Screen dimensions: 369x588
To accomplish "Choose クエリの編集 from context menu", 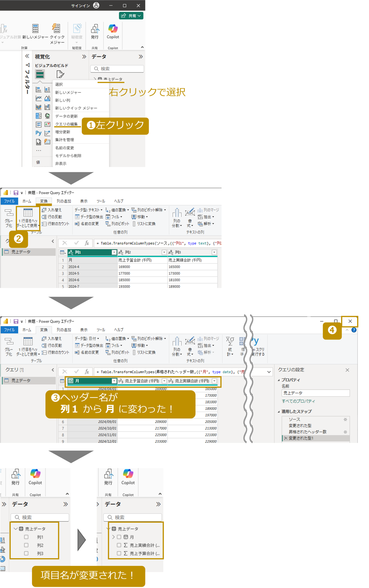I will [x=66, y=124].
